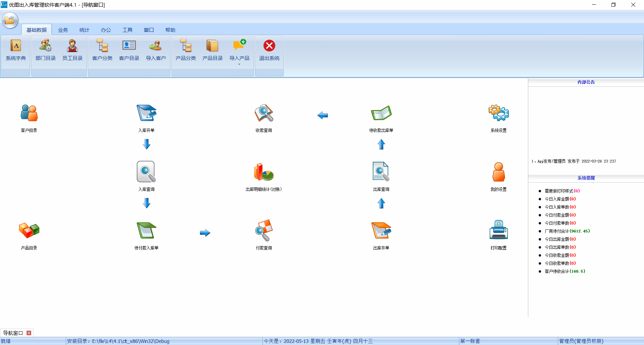Open 产品分类 product categories
The height and width of the screenshot is (345, 644).
pyautogui.click(x=186, y=51)
